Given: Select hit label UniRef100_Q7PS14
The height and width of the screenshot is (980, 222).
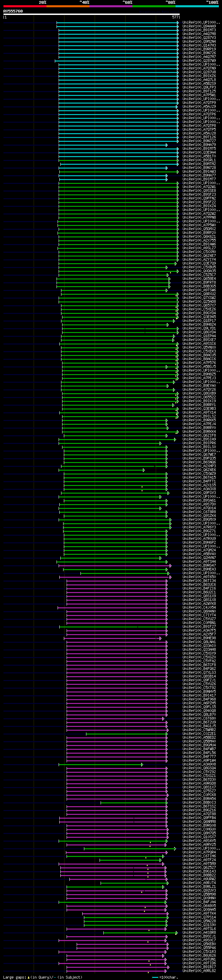Looking at the screenshot, I should pyautogui.click(x=199, y=917).
